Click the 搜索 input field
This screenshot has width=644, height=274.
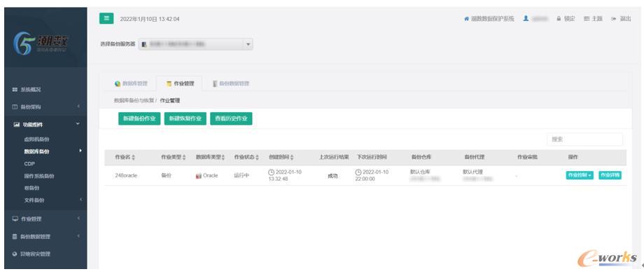[585, 139]
